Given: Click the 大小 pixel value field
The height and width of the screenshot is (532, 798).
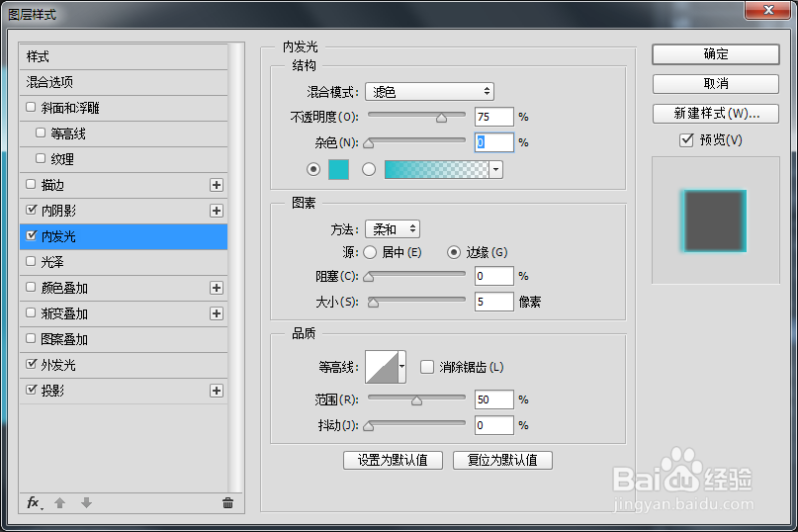Looking at the screenshot, I should coord(494,302).
